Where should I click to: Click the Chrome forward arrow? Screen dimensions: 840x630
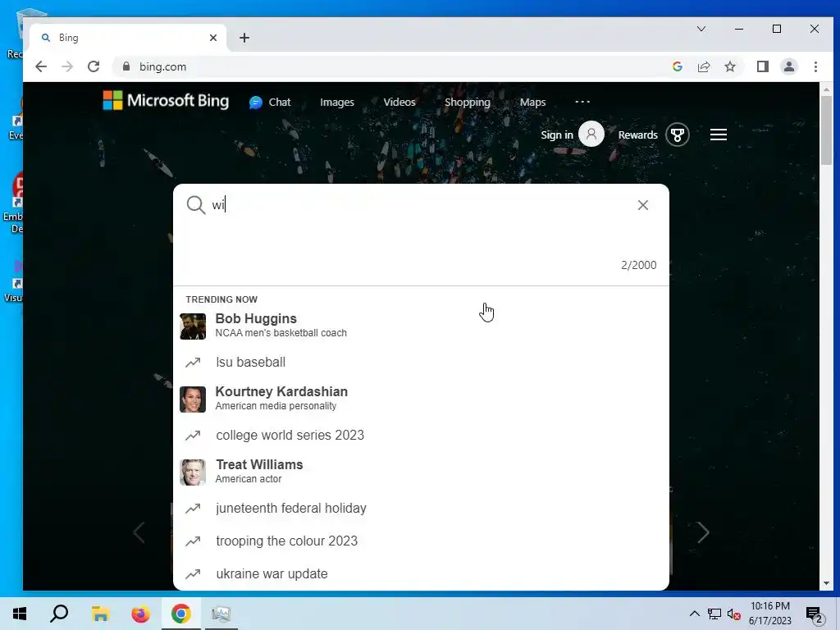click(67, 66)
